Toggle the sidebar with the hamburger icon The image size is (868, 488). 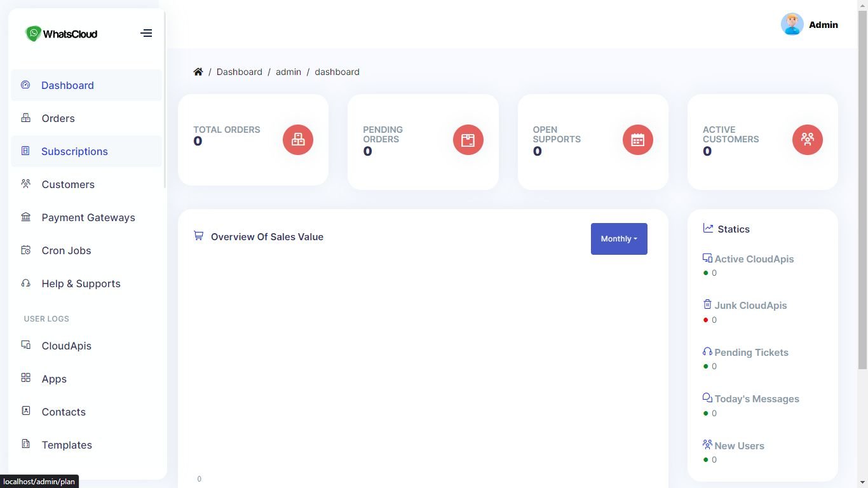click(146, 32)
